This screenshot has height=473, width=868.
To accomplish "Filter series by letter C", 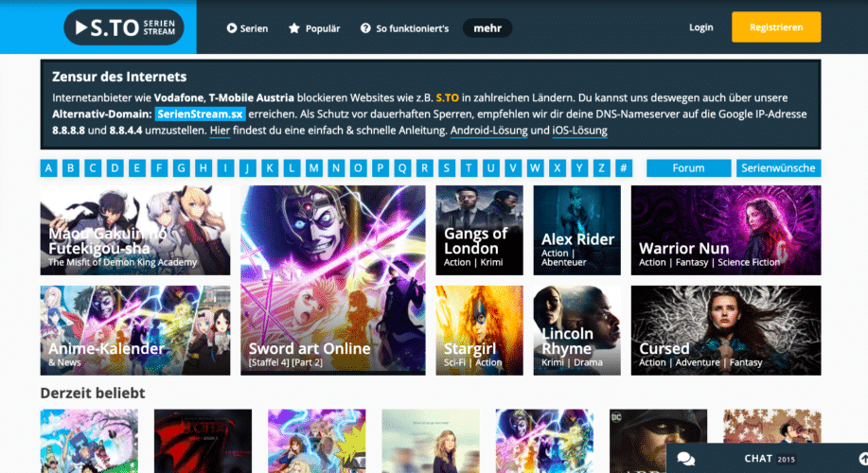I will point(93,168).
